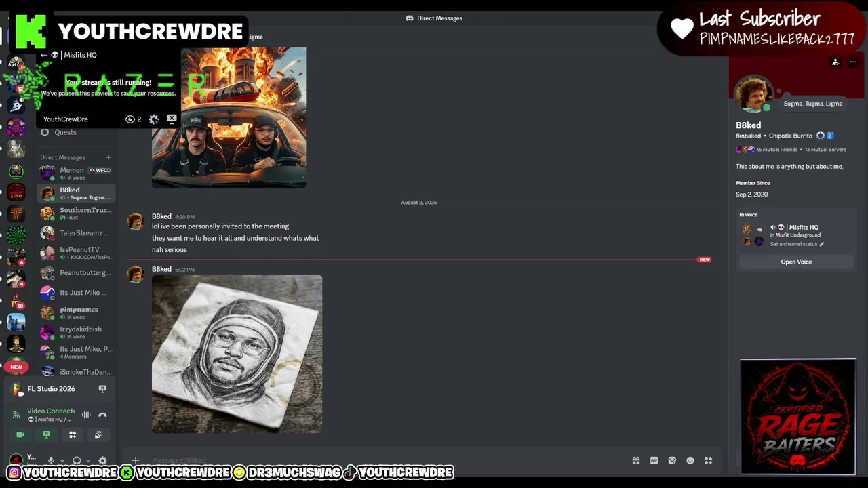The height and width of the screenshot is (488, 868).
Task: Open direct message with TaterStreamz
Action: click(76, 233)
